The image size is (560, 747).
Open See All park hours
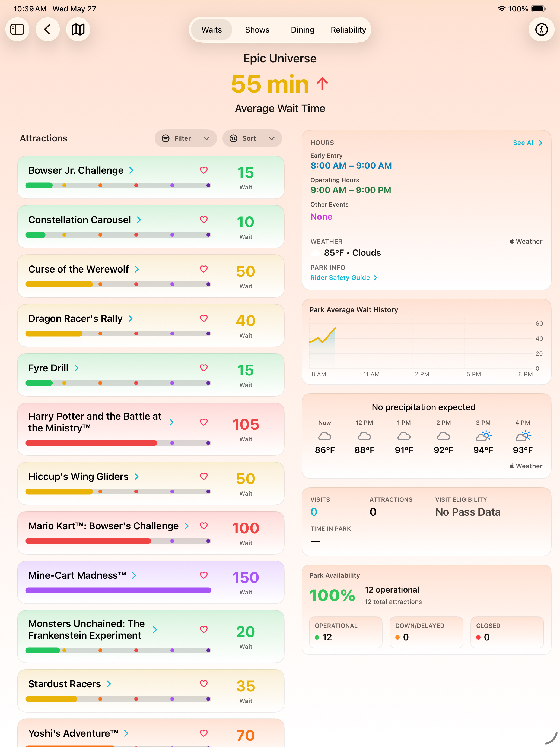click(x=528, y=143)
